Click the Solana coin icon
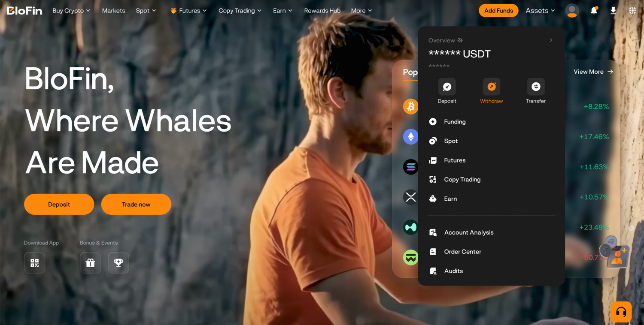The height and width of the screenshot is (325, 644). pyautogui.click(x=410, y=167)
